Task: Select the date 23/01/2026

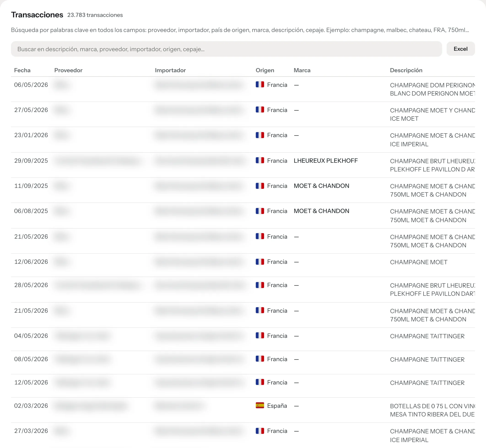Action: coord(31,135)
